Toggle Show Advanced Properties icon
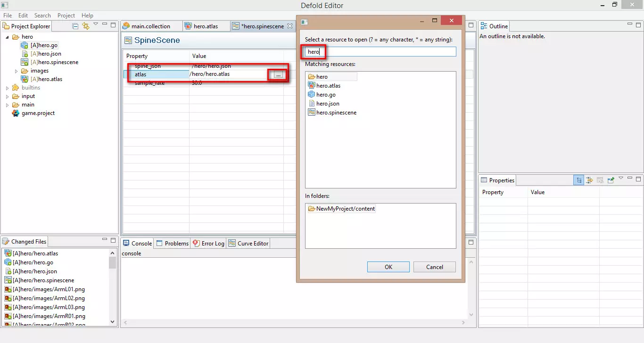 589,180
